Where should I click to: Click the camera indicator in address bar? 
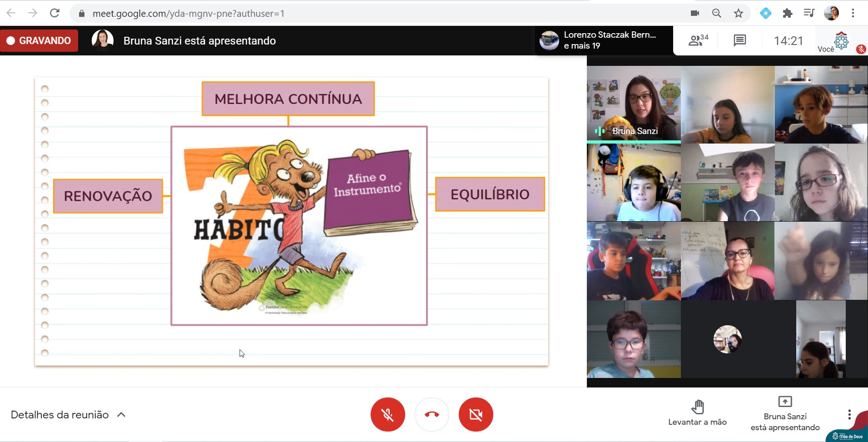coord(694,13)
